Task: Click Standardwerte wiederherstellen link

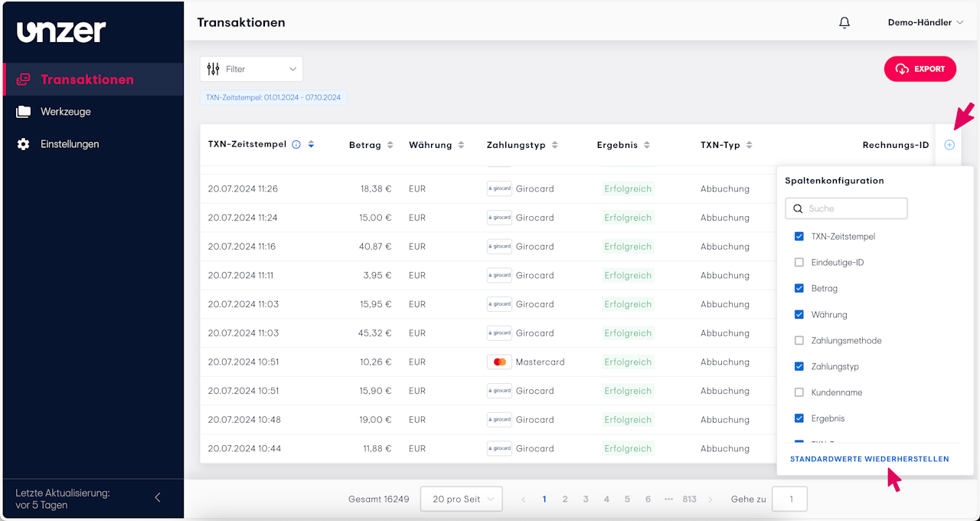Action: [x=869, y=459]
